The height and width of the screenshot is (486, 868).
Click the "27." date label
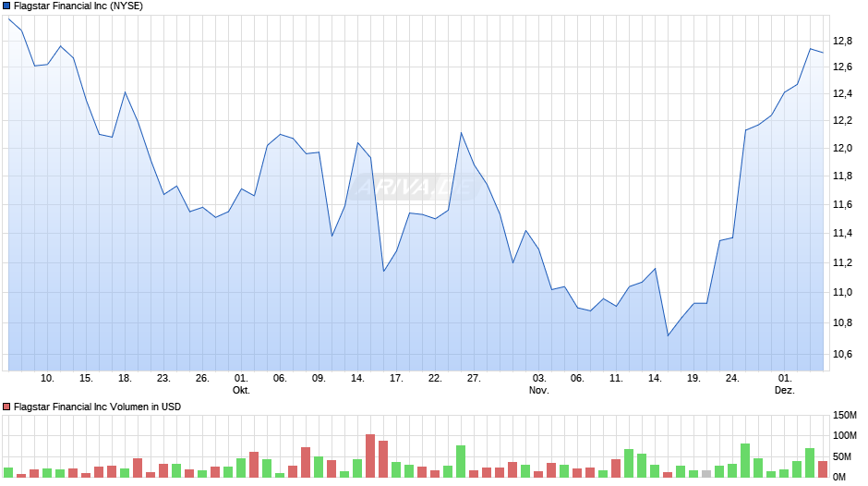point(474,378)
